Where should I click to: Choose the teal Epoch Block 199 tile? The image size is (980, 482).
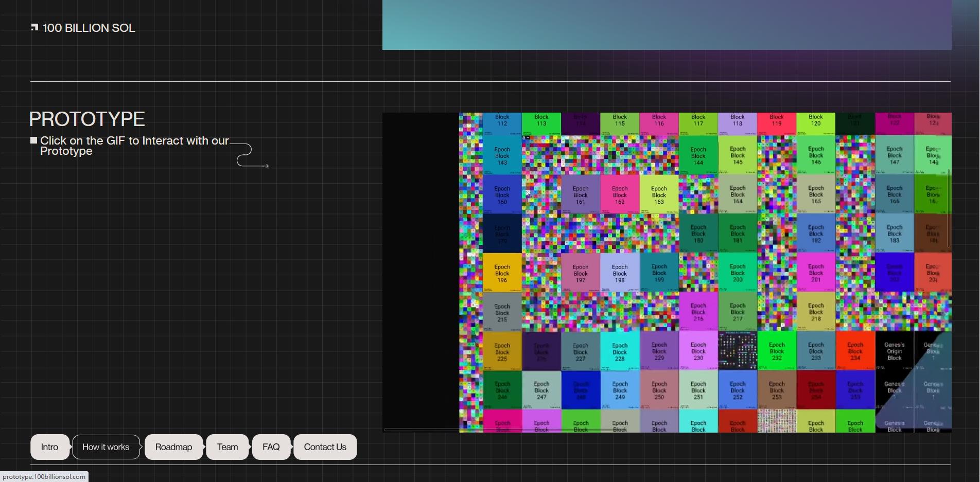(x=659, y=273)
